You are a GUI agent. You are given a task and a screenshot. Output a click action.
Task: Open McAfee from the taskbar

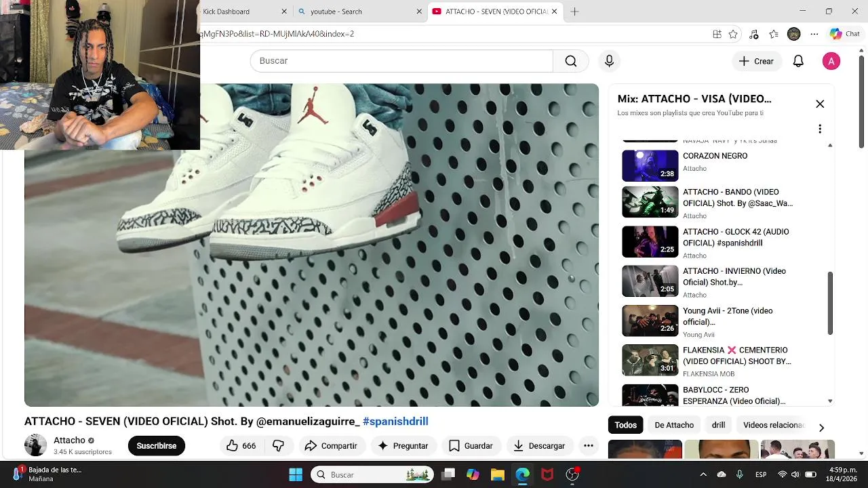click(547, 474)
